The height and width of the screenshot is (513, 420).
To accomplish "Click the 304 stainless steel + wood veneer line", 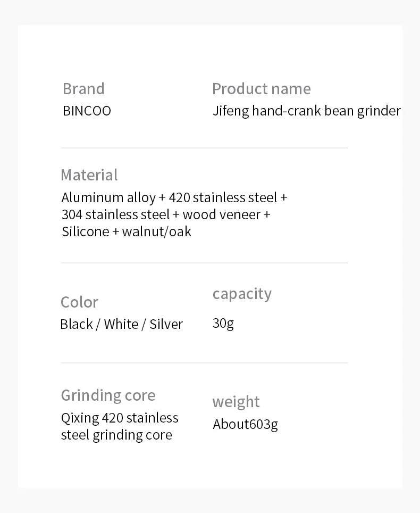I will coord(166,214).
